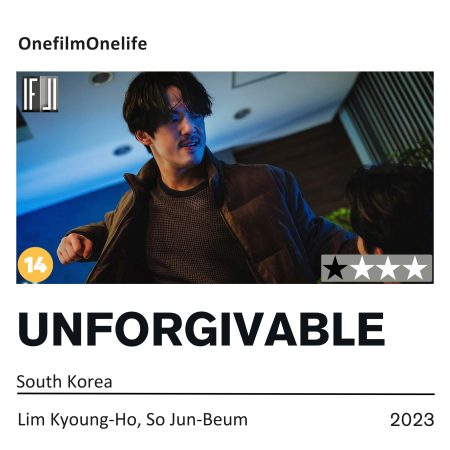Click the striped window blinds in the still

388,117
